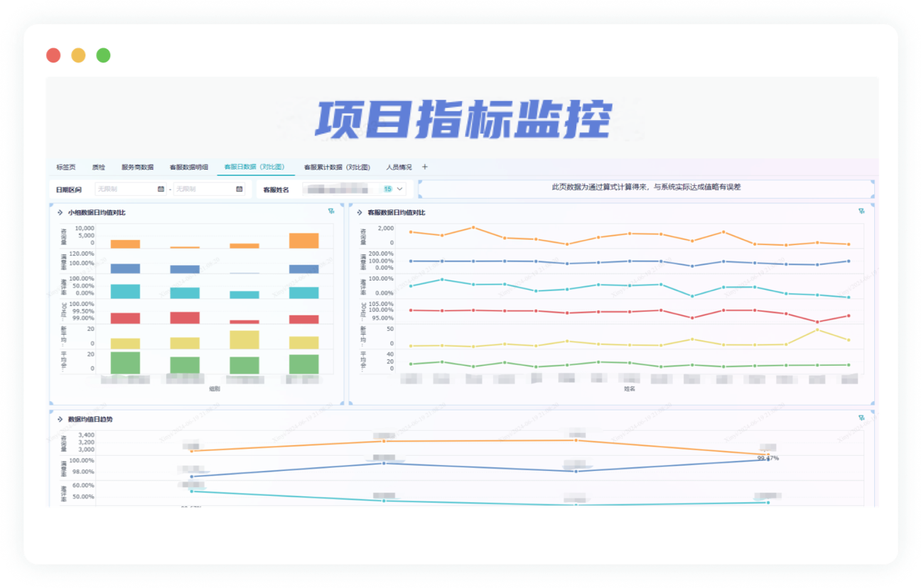The height and width of the screenshot is (588, 921).
Task: Click the green macOS window zoom button
Action: click(x=103, y=55)
